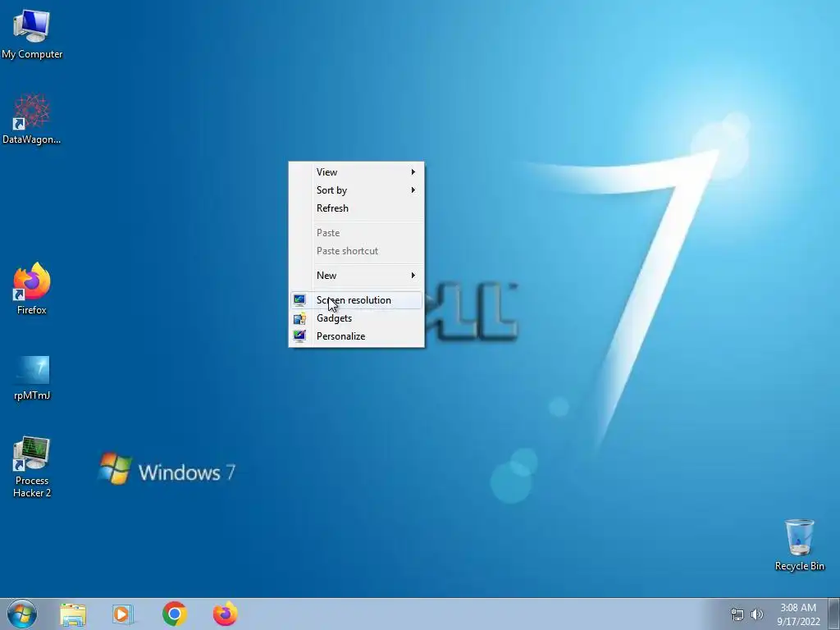Choose Gadgets in the context menu
Viewport: 840px width, 630px height.
point(356,318)
